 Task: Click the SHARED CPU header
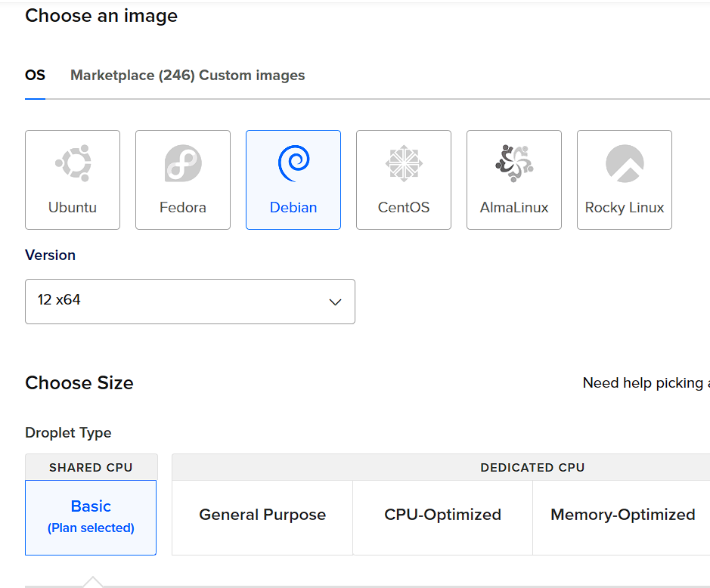[91, 468]
